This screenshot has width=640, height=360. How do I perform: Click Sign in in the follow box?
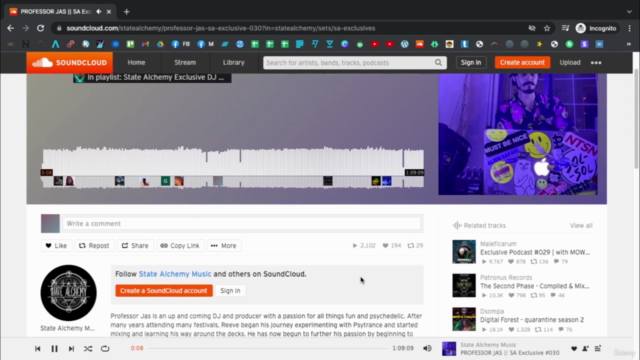click(x=230, y=291)
